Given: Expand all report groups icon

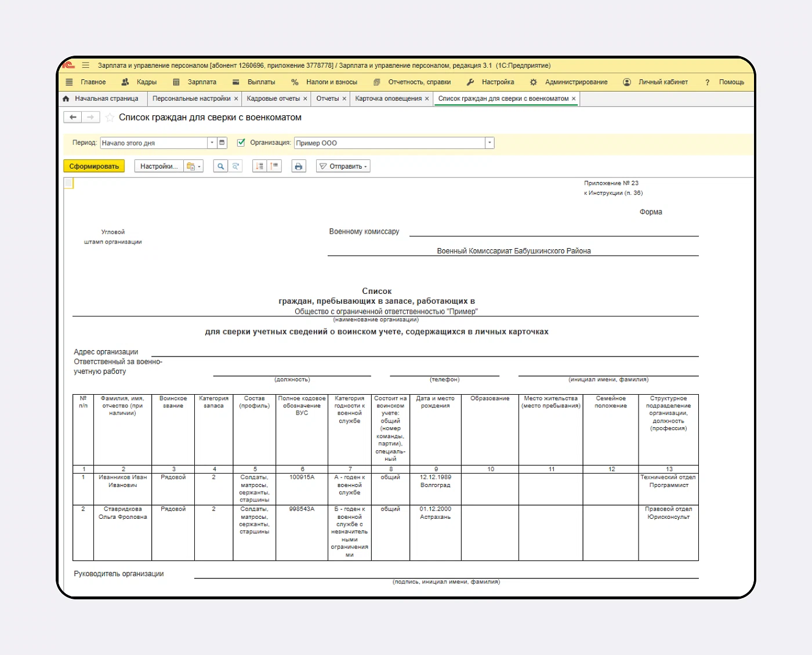Looking at the screenshot, I should 260,166.
